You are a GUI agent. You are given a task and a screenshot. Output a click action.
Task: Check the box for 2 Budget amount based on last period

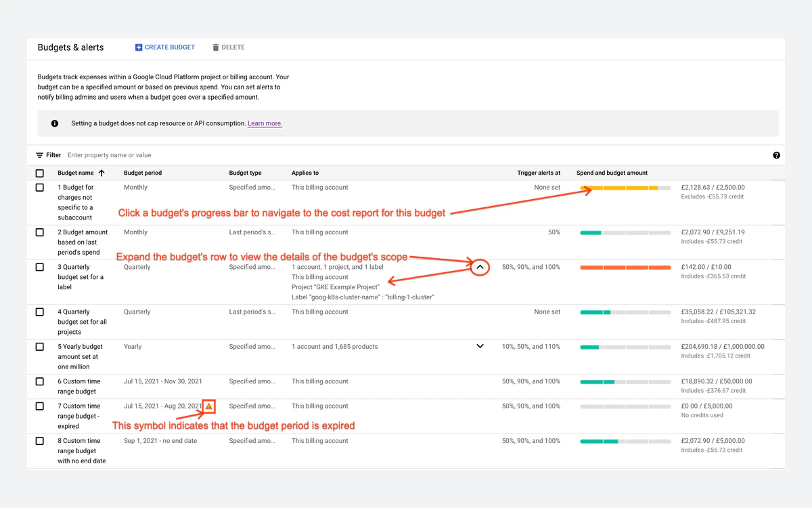[40, 232]
